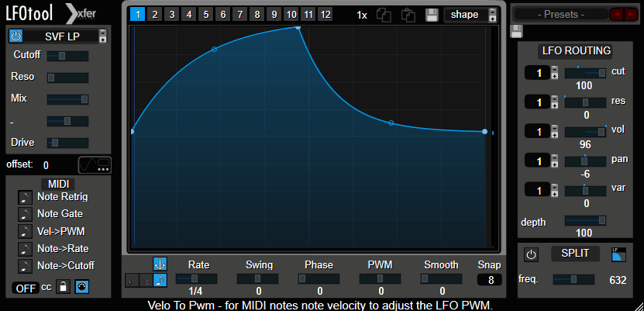Select LFO graph tab 3

pos(172,15)
